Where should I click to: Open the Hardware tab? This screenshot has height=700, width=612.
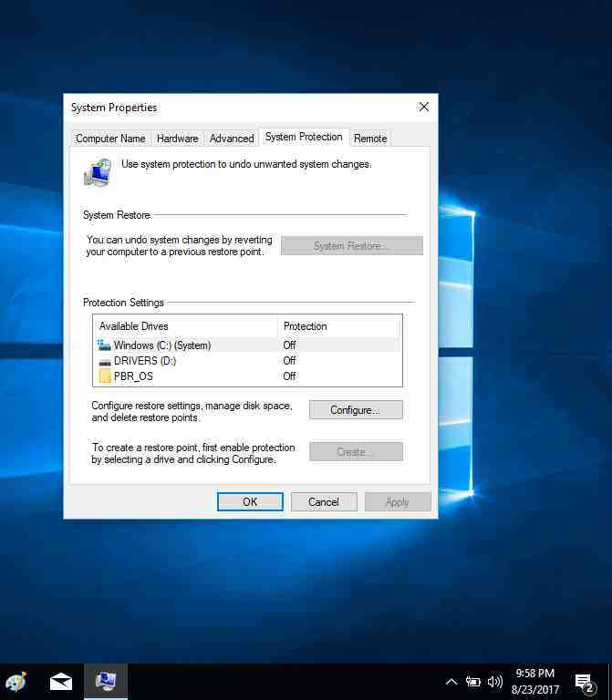(177, 139)
